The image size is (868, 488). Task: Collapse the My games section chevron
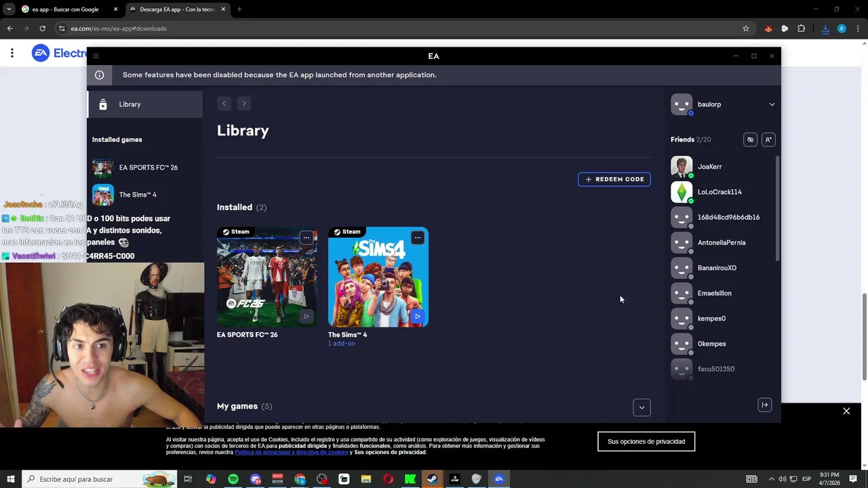(x=642, y=407)
